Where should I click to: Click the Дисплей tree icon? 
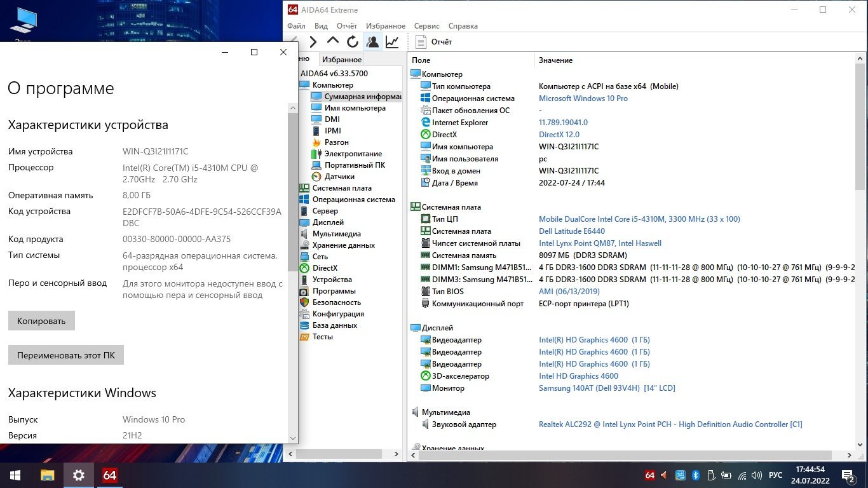tap(304, 222)
